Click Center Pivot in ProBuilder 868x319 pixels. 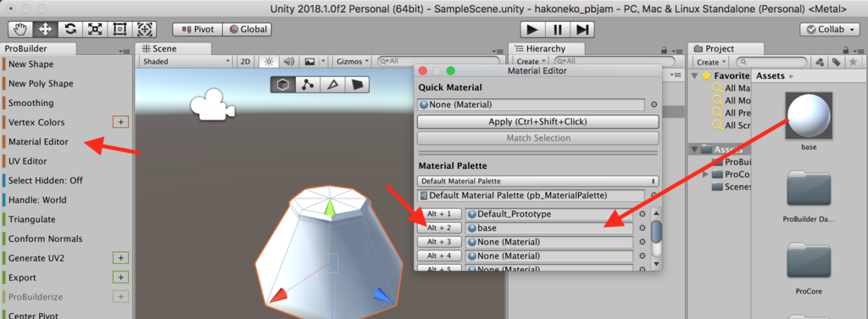[33, 315]
